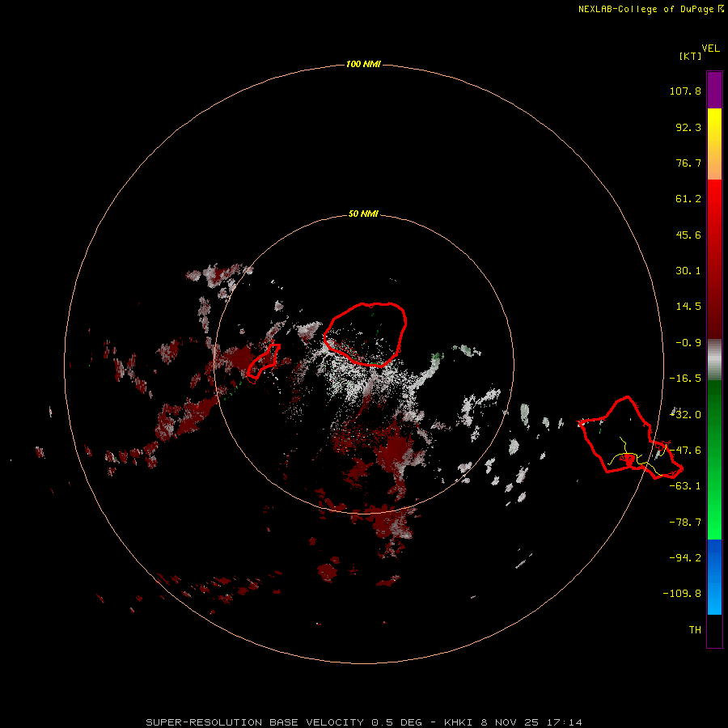Viewport: 728px width, 728px height.
Task: Click the Super-Resolution Base Velocity caption
Action: [x=364, y=722]
